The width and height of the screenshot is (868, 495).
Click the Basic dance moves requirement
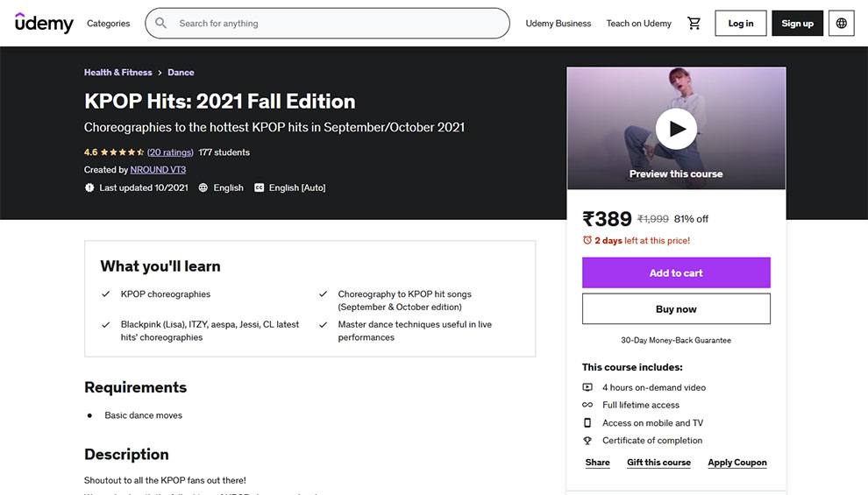tap(144, 415)
